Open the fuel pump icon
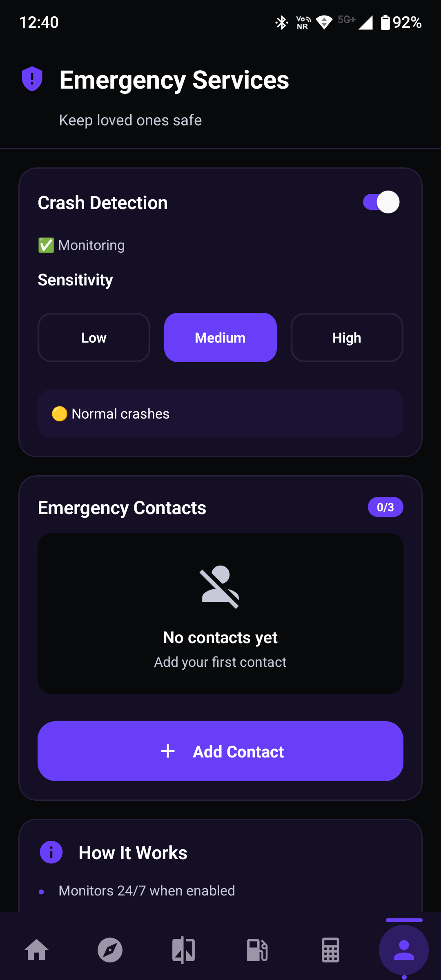This screenshot has height=980, width=441. [x=257, y=950]
